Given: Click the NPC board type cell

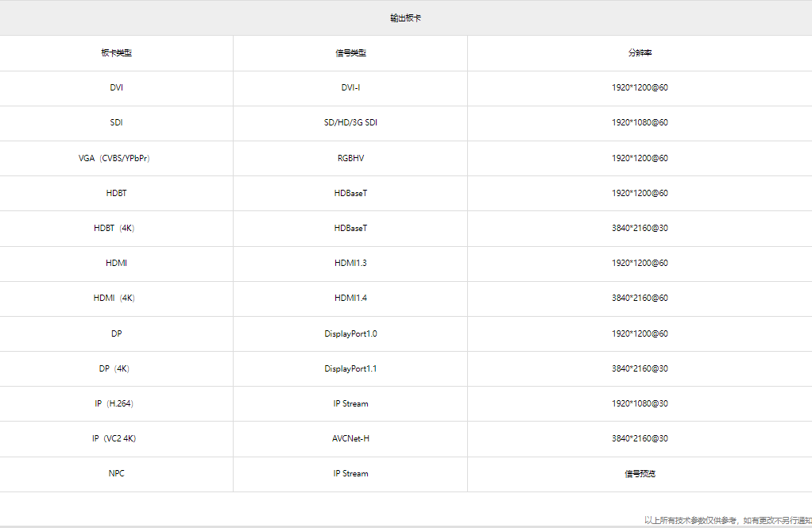Looking at the screenshot, I should coord(117,474).
